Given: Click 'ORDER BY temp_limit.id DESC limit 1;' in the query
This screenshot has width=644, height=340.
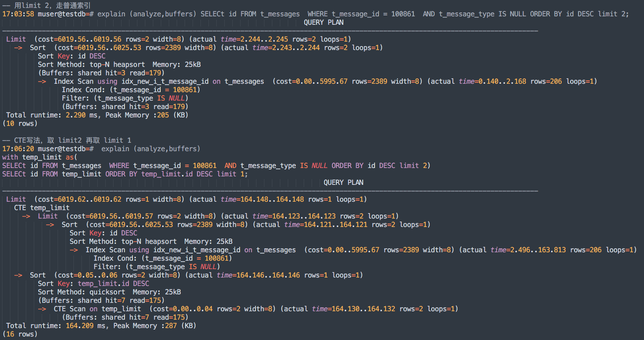Looking at the screenshot, I should (x=177, y=174).
